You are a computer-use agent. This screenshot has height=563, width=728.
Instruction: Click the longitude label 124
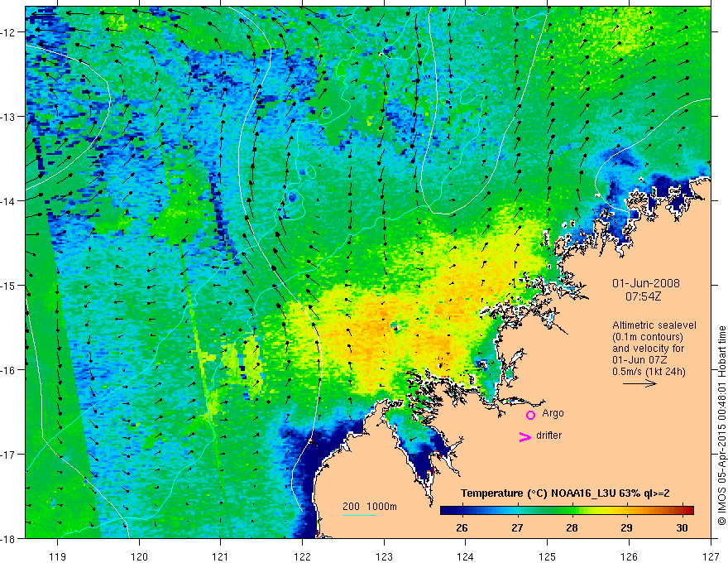(x=466, y=556)
